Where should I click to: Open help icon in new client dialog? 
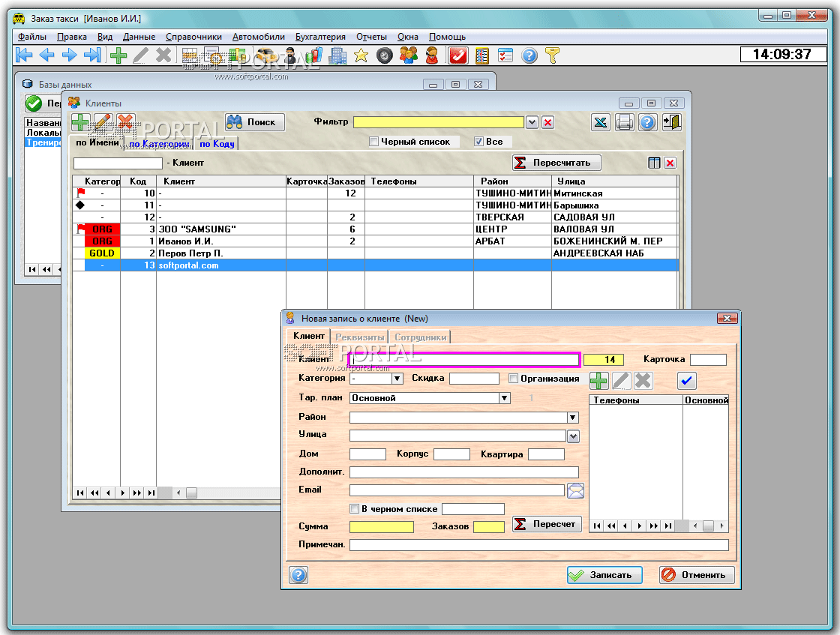tap(298, 575)
